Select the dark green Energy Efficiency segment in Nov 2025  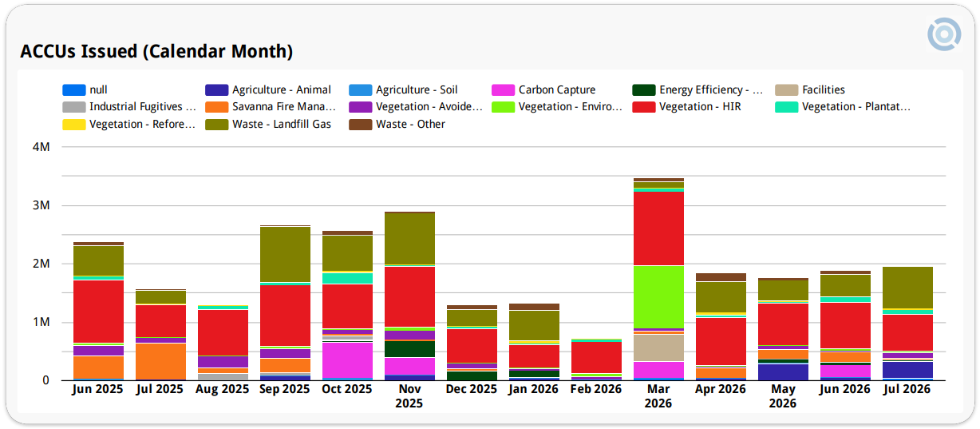(409, 349)
